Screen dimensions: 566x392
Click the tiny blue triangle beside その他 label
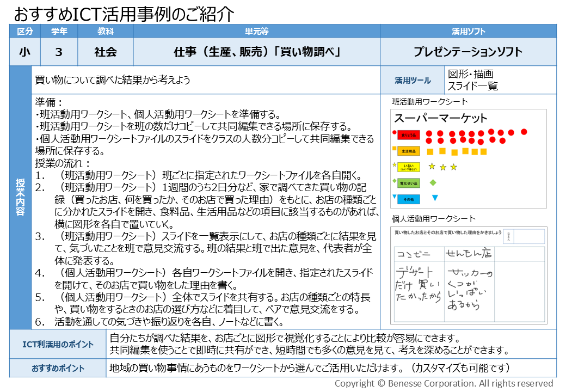point(395,196)
